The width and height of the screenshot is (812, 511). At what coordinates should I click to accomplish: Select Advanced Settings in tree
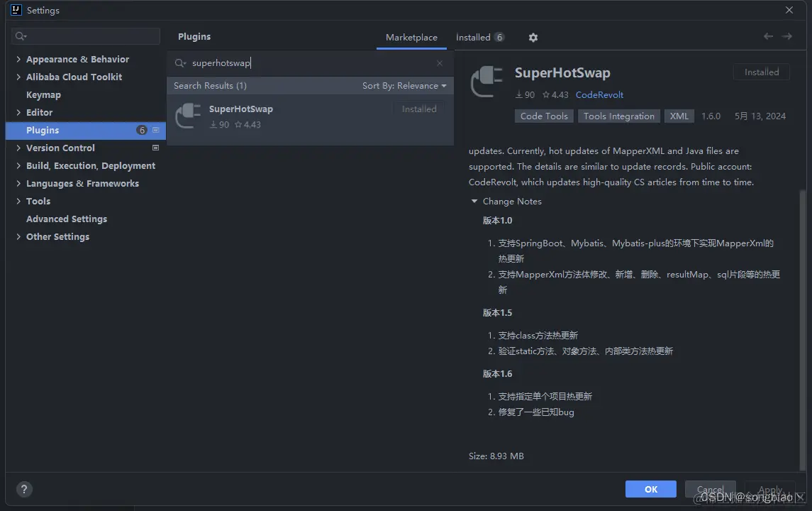(x=67, y=219)
